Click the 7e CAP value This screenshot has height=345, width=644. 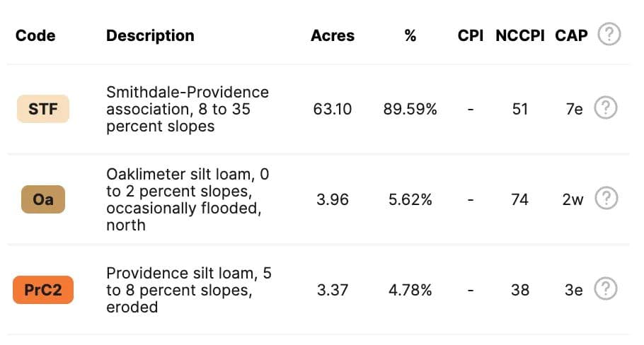[x=574, y=110]
